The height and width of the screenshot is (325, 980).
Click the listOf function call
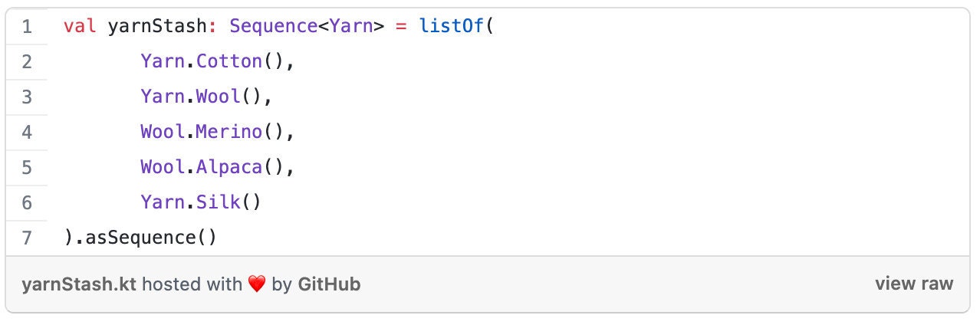pyautogui.click(x=452, y=27)
